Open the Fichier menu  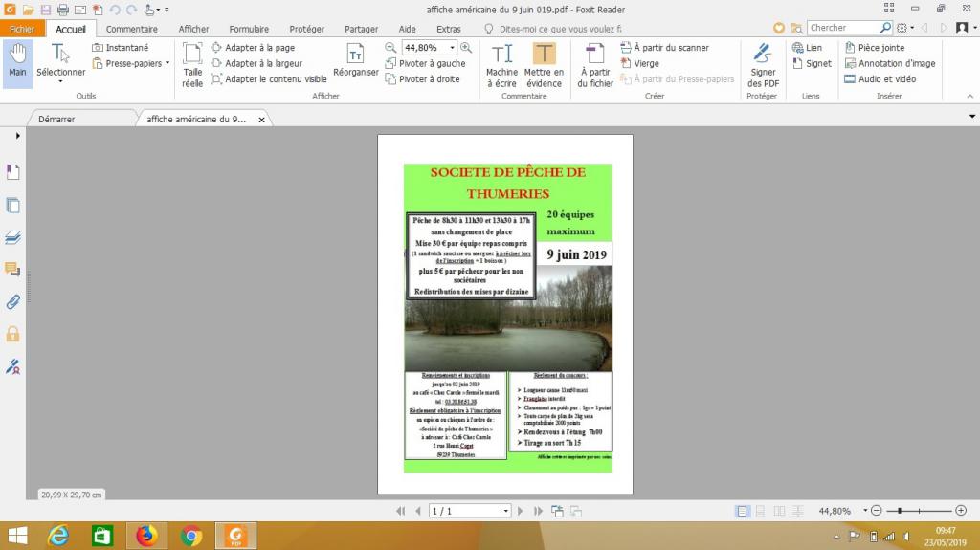(22, 29)
